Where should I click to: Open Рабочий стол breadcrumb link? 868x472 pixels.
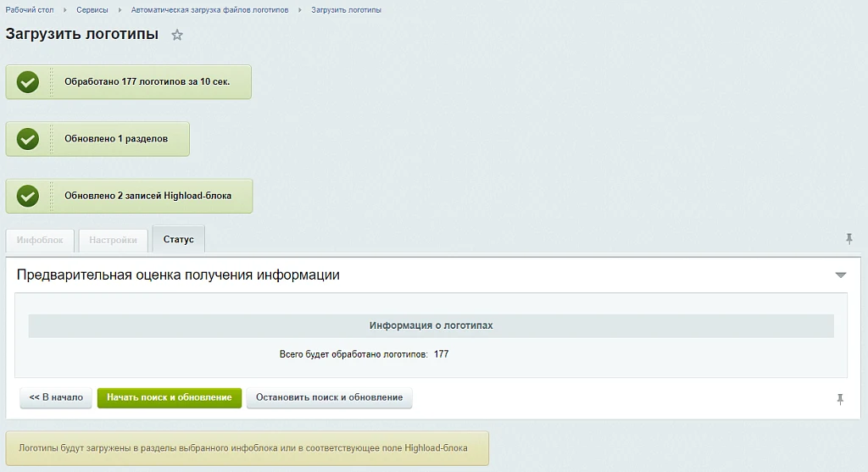[30, 10]
